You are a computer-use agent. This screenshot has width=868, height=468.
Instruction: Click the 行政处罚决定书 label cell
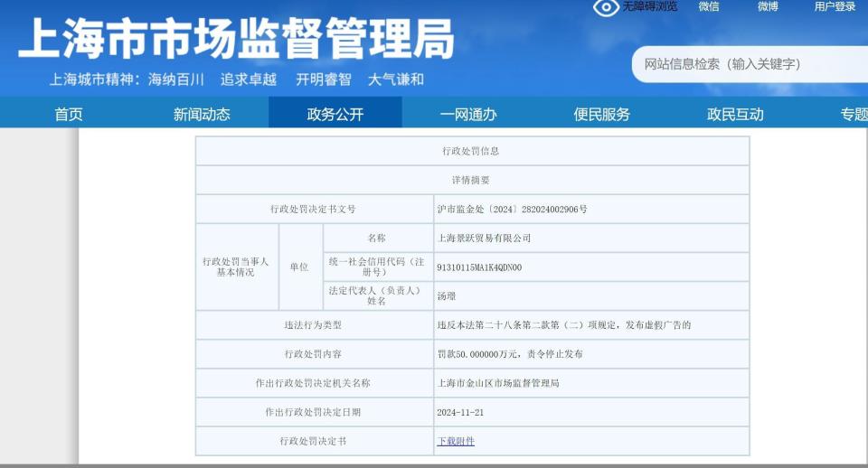(x=314, y=441)
